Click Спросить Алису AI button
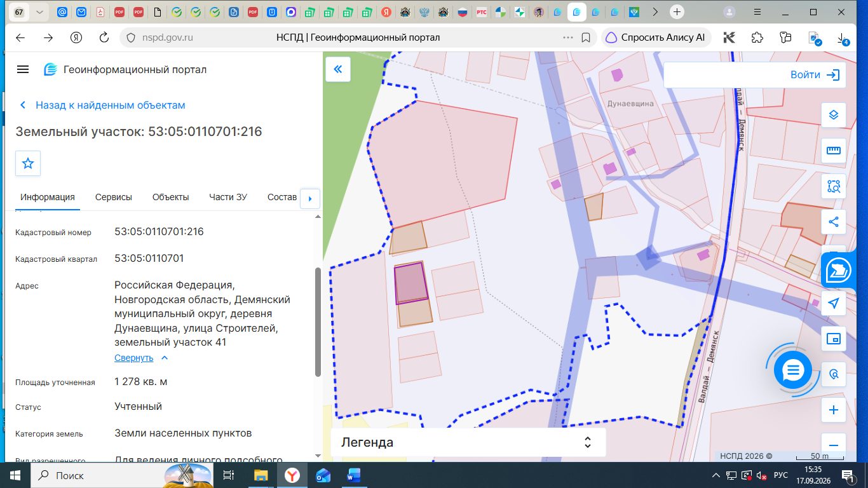 pos(656,37)
